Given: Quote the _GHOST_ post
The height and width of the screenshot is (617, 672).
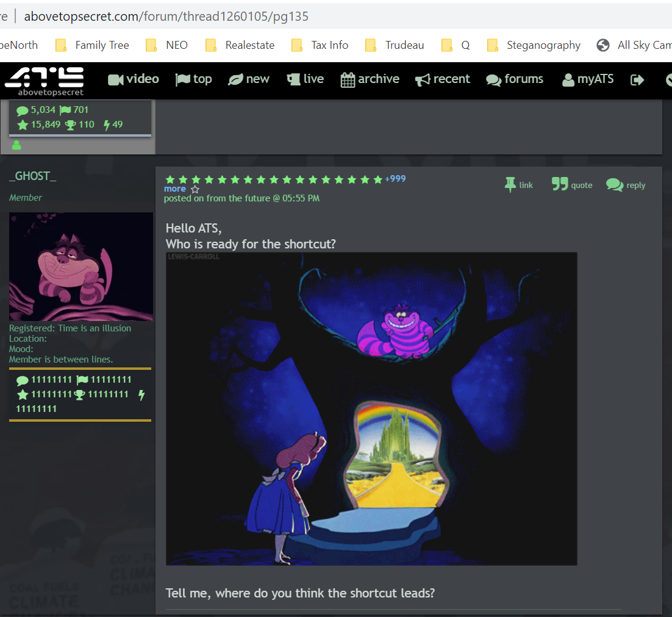Looking at the screenshot, I should (572, 184).
